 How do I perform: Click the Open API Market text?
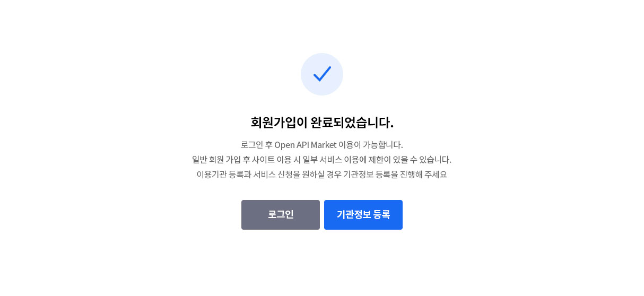click(x=306, y=145)
